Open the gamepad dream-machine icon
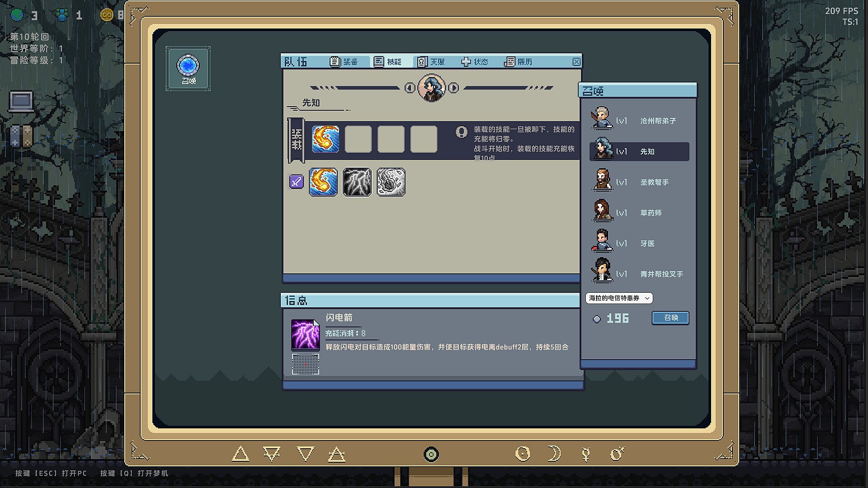Viewport: 868px width, 488px height. [21, 136]
